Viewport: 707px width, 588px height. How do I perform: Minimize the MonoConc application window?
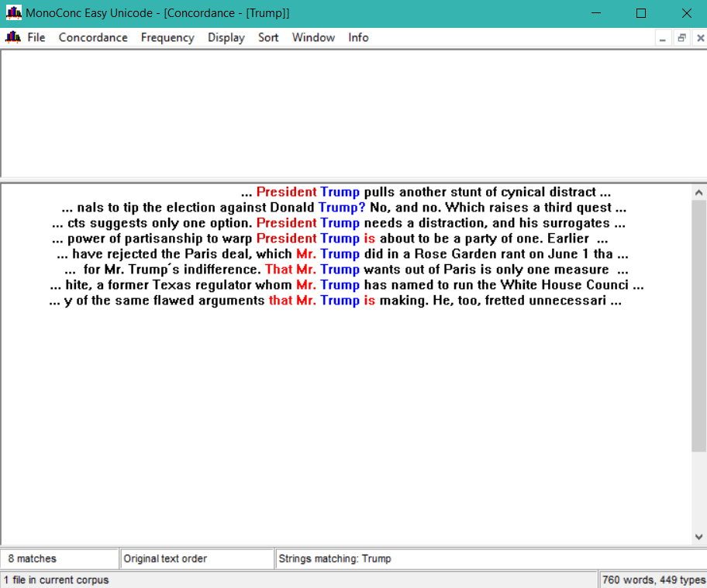coord(595,13)
